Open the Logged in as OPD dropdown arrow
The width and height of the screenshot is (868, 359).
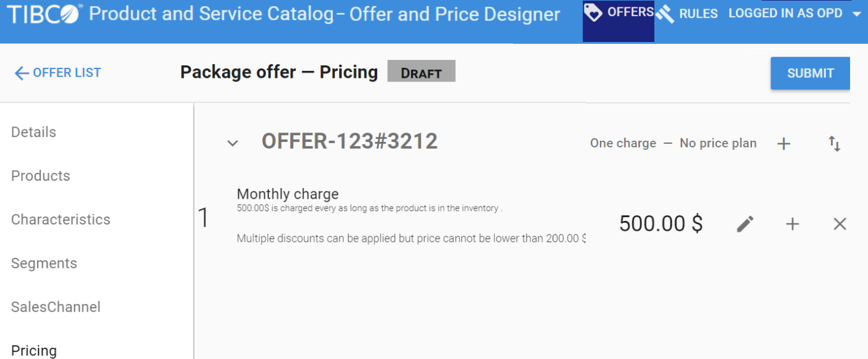point(856,14)
